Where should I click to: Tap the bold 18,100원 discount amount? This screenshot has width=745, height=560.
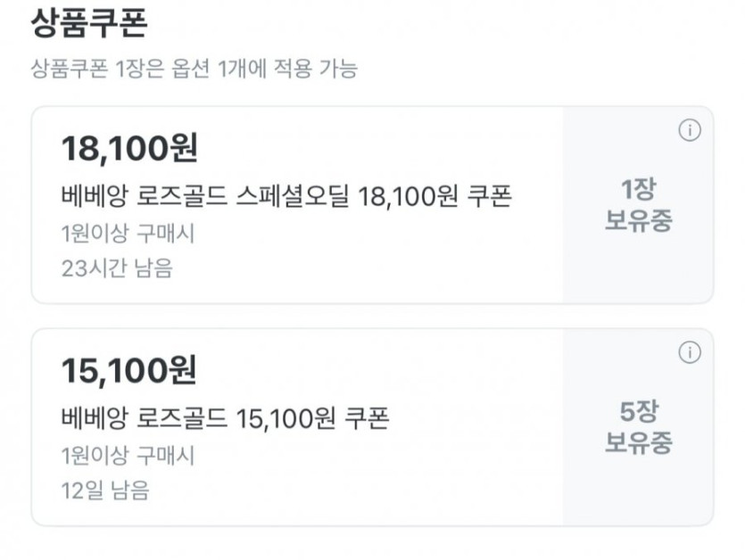(x=129, y=149)
